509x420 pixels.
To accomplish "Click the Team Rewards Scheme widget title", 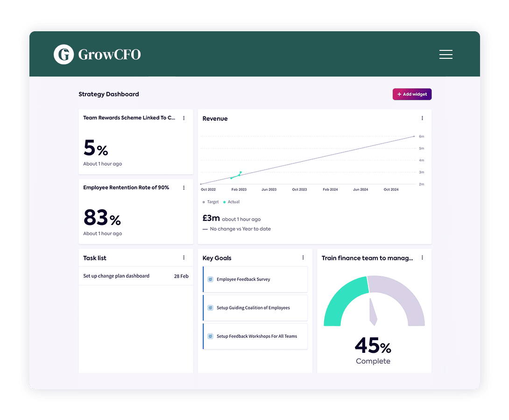I will [x=129, y=118].
